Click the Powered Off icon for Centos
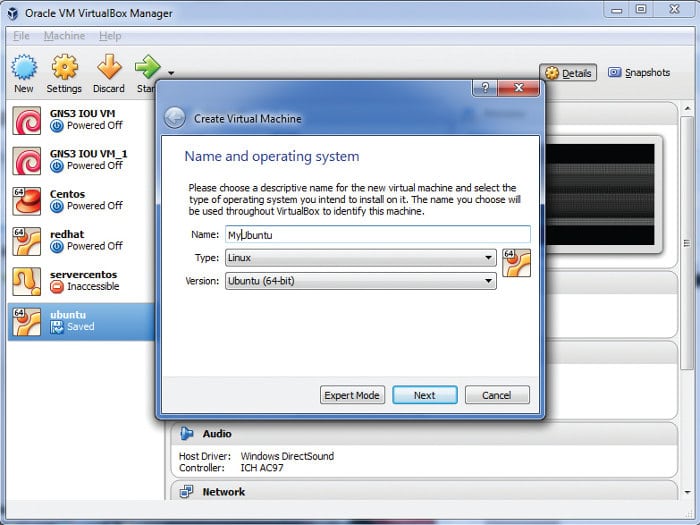Image resolution: width=700 pixels, height=525 pixels. click(x=57, y=206)
